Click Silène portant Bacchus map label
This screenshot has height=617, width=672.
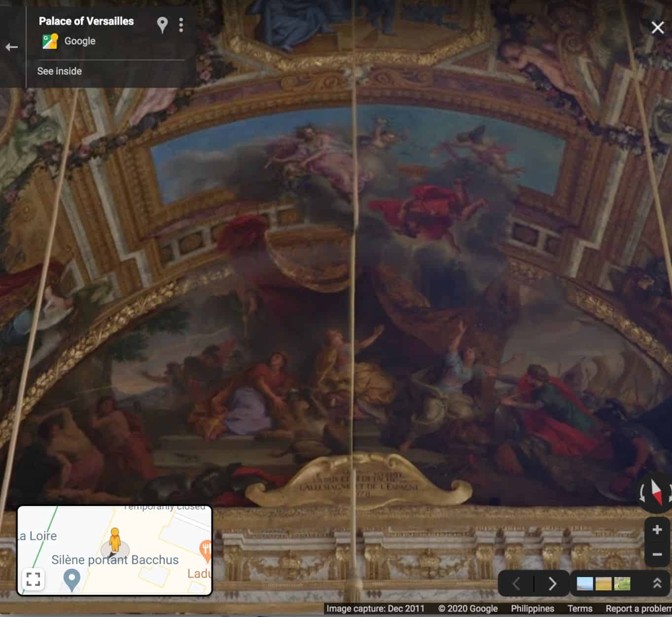(115, 560)
